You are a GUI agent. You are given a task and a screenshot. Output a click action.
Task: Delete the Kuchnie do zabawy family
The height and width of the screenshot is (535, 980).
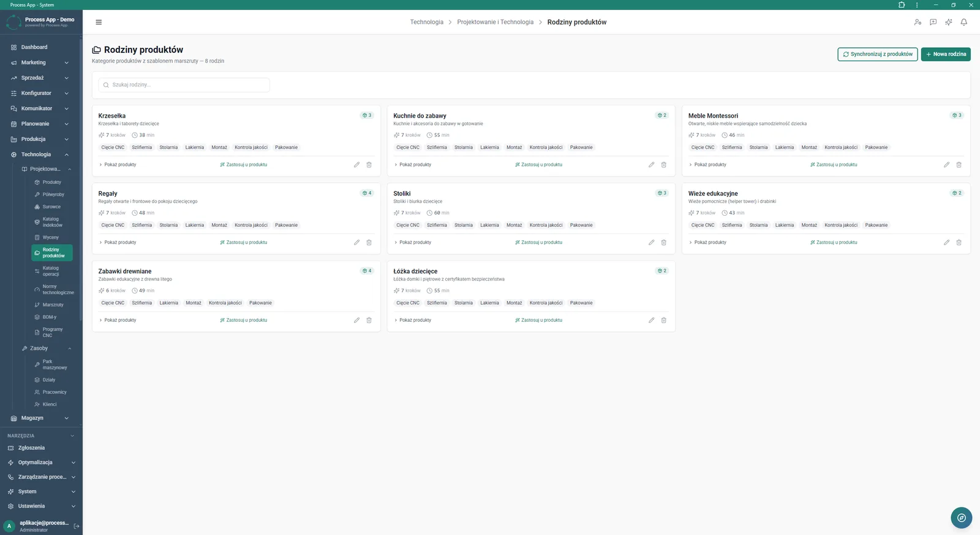click(x=663, y=165)
